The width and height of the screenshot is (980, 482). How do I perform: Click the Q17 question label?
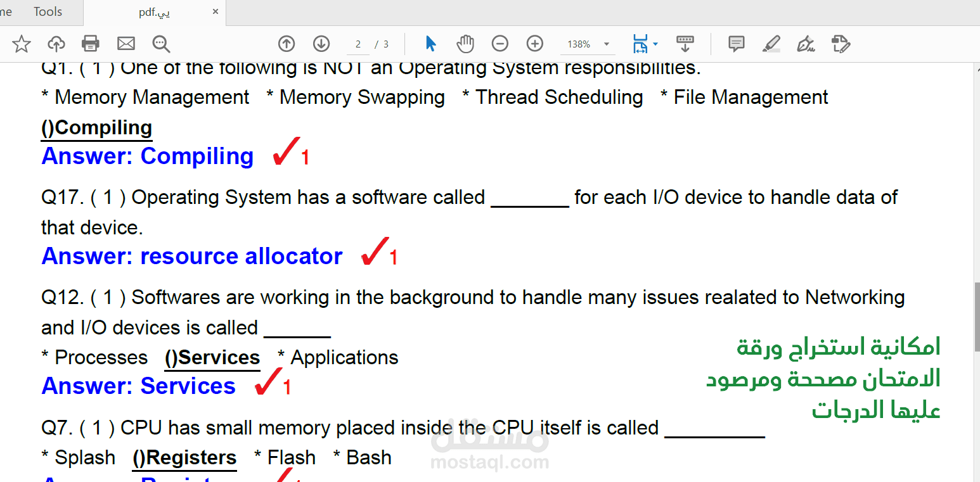tap(62, 197)
